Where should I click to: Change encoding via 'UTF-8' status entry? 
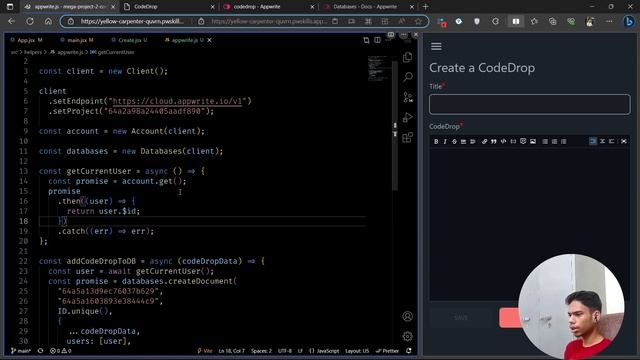[285, 351]
